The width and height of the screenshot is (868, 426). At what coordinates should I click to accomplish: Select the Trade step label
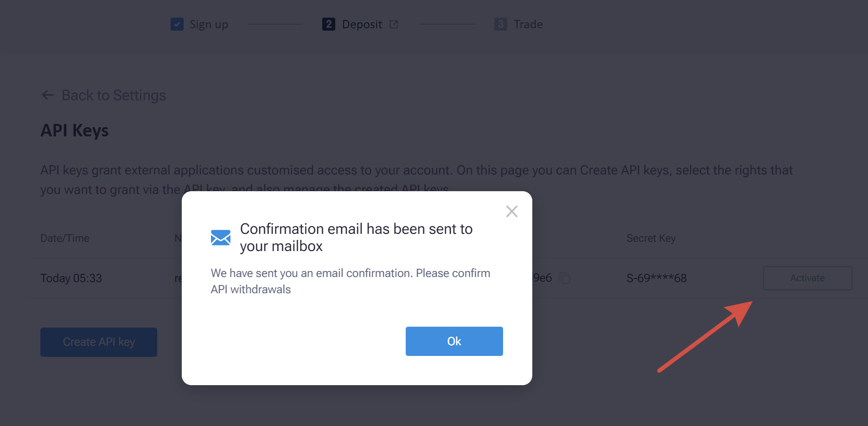coord(528,24)
